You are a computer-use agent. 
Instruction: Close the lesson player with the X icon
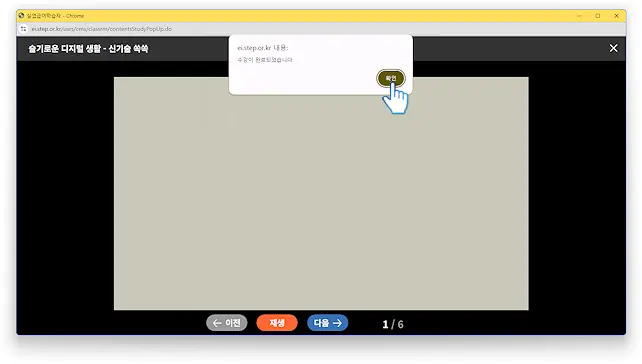point(613,48)
